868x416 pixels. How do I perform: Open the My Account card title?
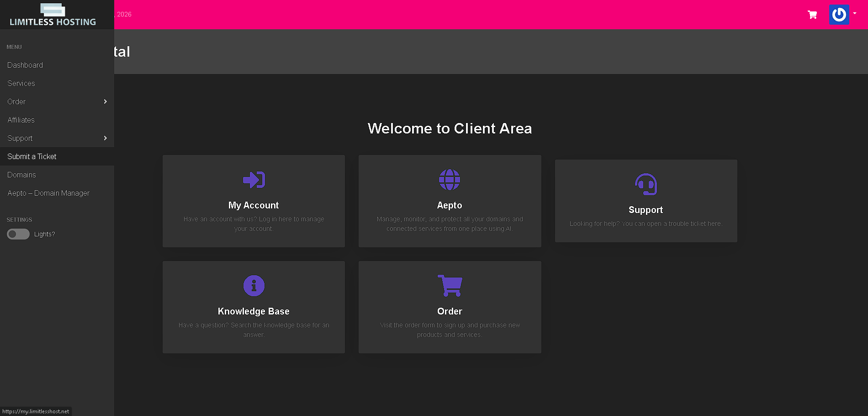click(x=254, y=205)
